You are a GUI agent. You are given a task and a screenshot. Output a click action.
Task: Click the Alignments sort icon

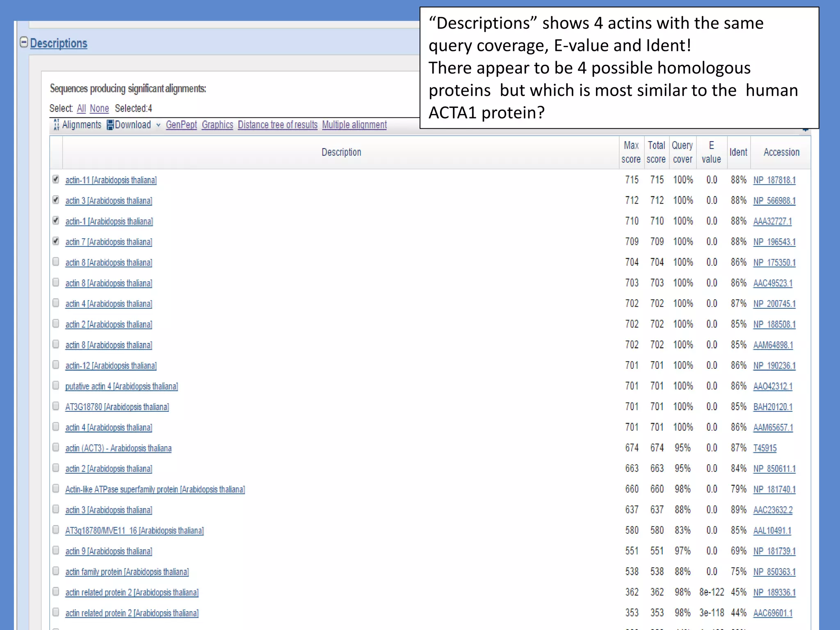57,125
